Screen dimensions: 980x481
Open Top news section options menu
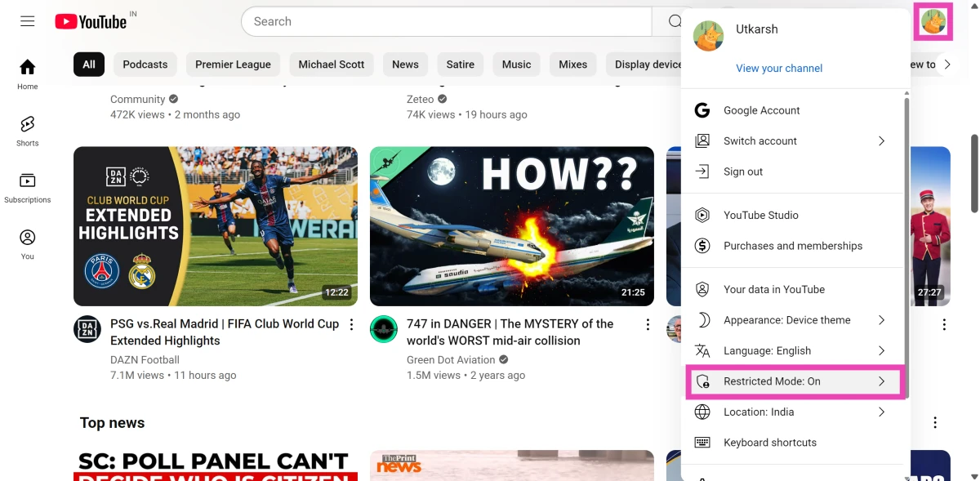pyautogui.click(x=935, y=423)
